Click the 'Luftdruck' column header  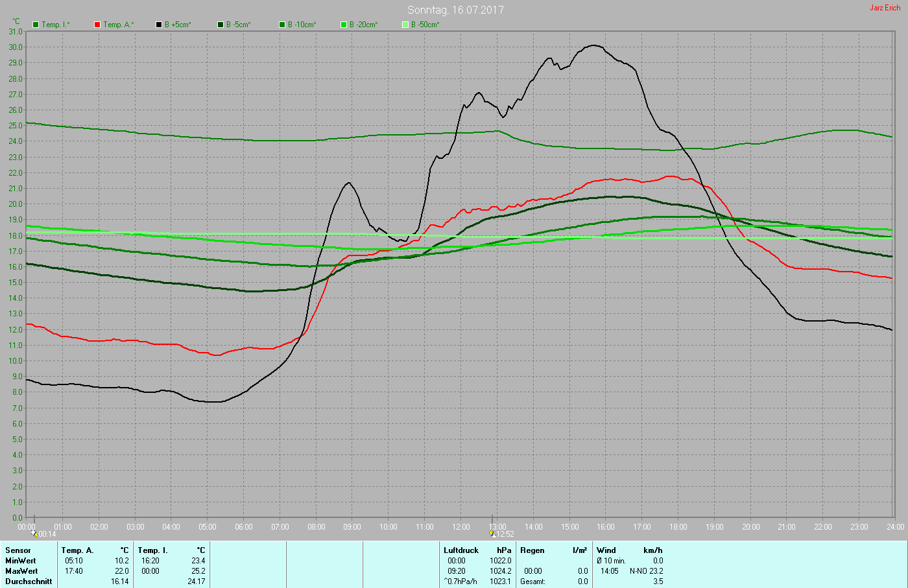coord(461,550)
